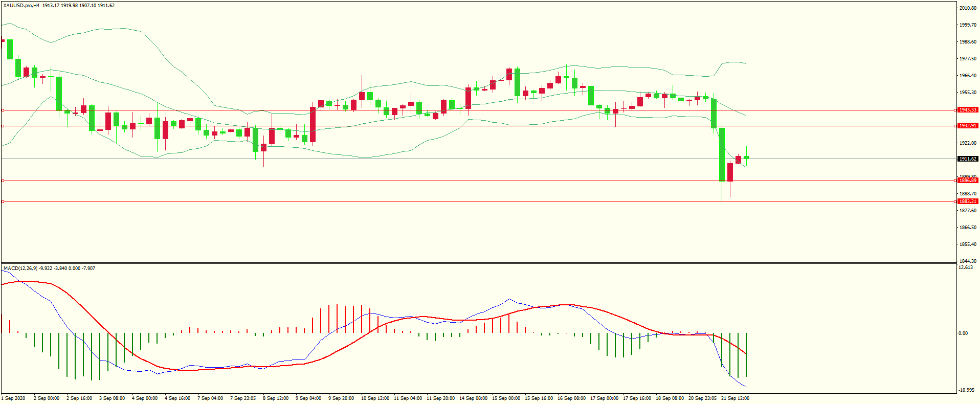
Task: Click the current price tag 1911.62
Action: click(968, 159)
